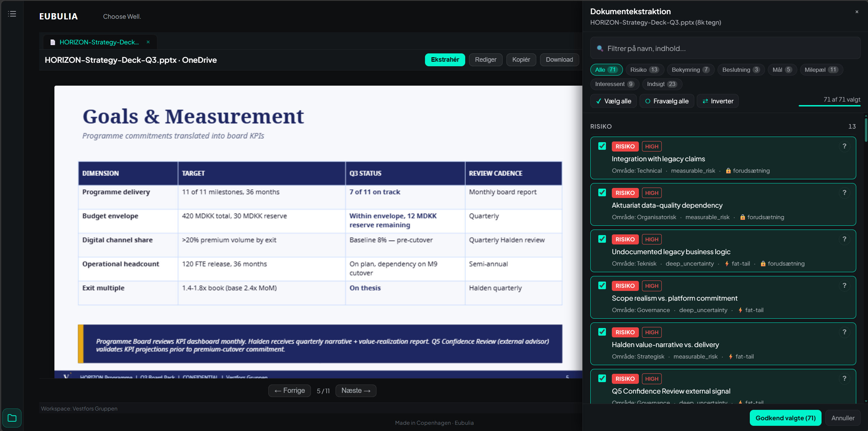Image resolution: width=868 pixels, height=431 pixels.
Task: Uncheck Scope realism vs. platform commitment
Action: coord(602,286)
